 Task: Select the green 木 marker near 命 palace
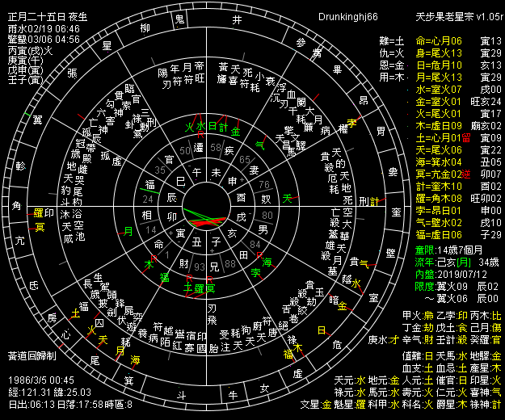coord(149,264)
